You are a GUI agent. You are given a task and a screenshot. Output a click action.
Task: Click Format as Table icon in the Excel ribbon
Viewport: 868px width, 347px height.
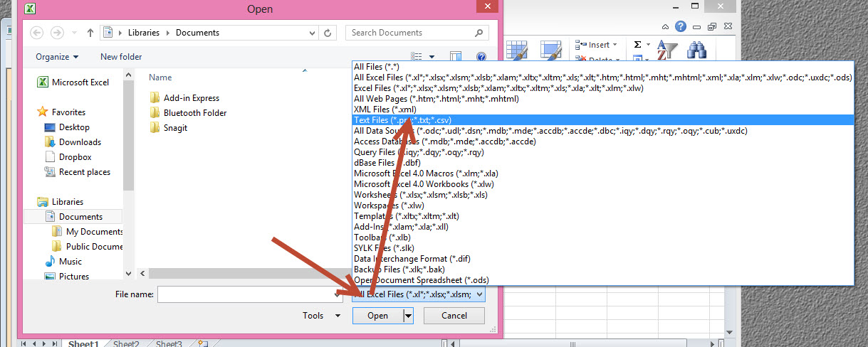pos(517,50)
